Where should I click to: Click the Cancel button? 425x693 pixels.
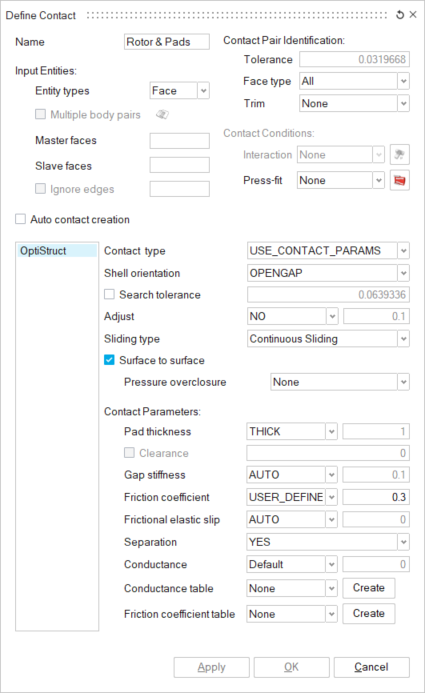pos(372,667)
